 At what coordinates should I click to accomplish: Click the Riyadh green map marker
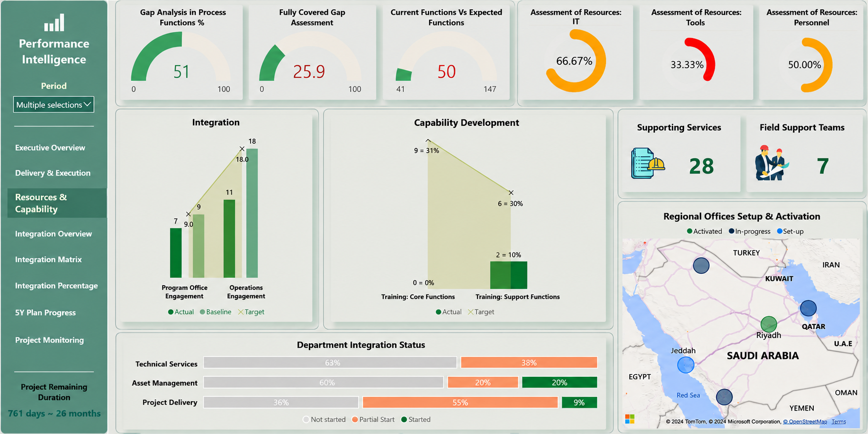click(x=769, y=324)
